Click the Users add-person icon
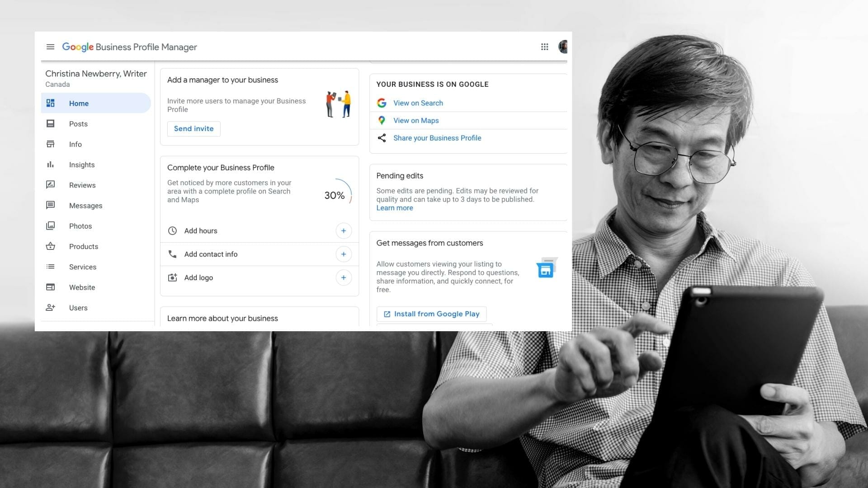Image resolution: width=868 pixels, height=488 pixels. [x=51, y=308]
